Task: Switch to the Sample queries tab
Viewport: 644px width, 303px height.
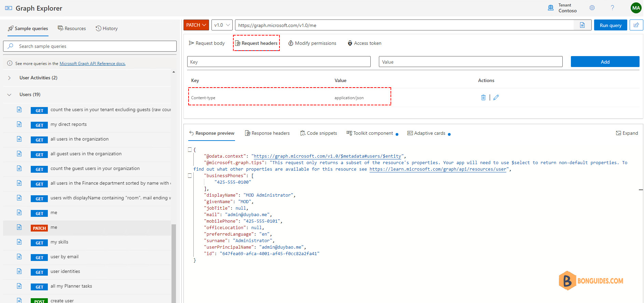Action: 28,28
